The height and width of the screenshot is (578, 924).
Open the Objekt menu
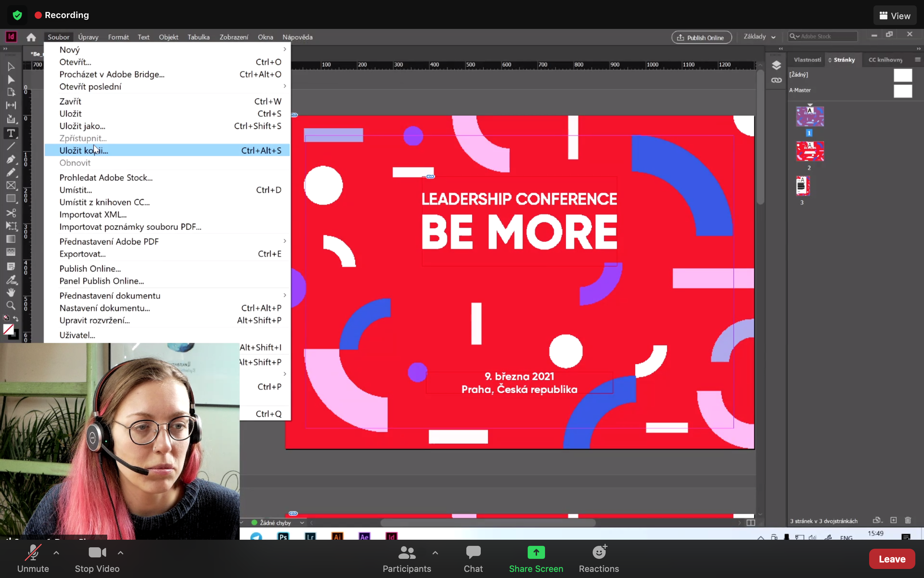tap(169, 37)
